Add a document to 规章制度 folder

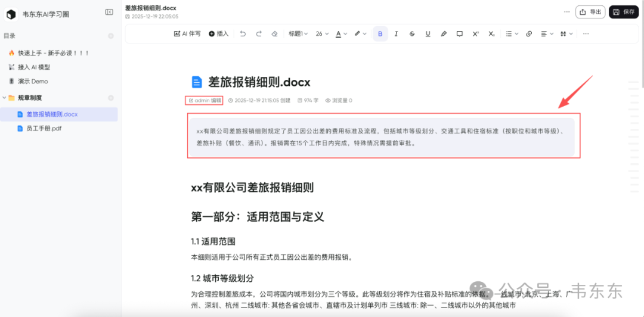coord(110,98)
